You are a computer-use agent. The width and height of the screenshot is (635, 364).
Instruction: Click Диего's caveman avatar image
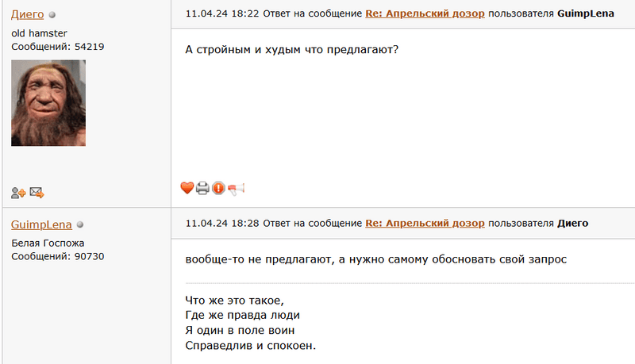(48, 102)
